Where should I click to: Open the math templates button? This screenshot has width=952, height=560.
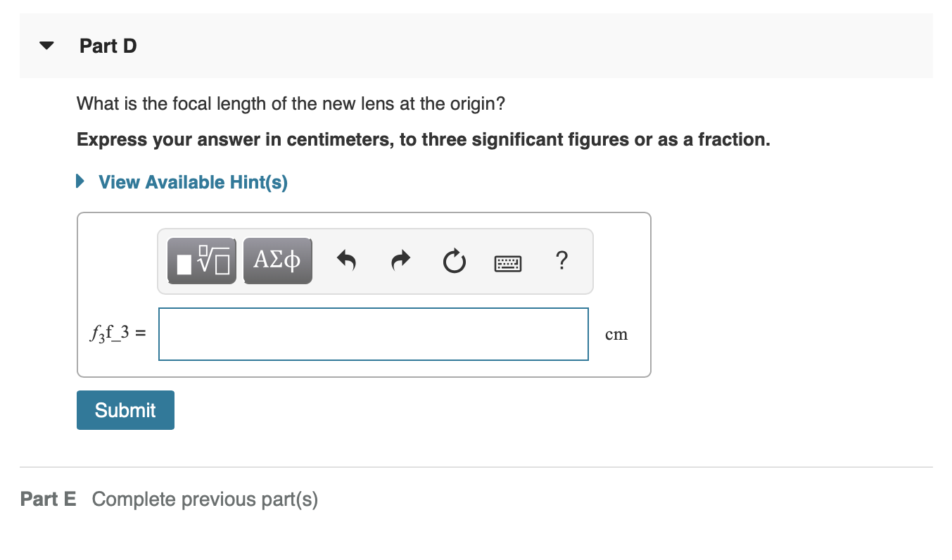tap(203, 261)
